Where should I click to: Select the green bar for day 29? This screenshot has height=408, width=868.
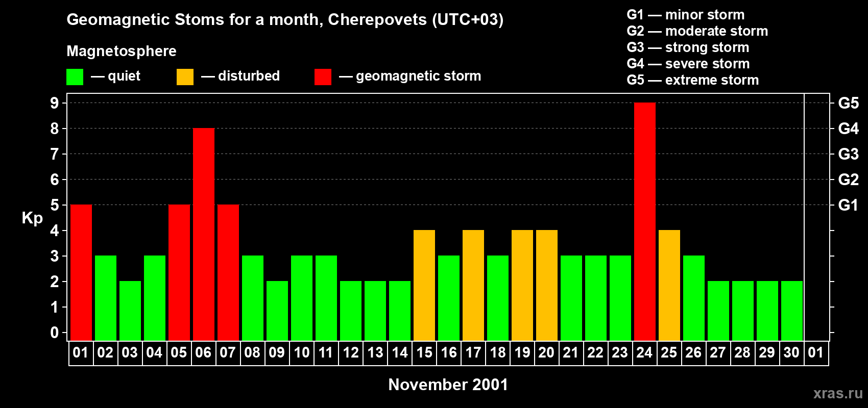(x=767, y=311)
